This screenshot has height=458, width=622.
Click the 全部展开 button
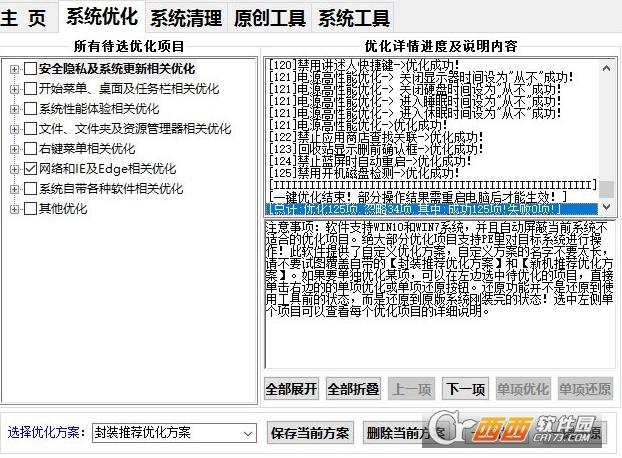[x=292, y=389]
